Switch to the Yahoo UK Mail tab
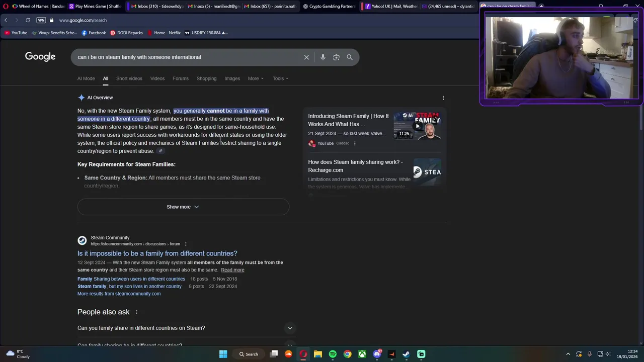 tap(391, 7)
